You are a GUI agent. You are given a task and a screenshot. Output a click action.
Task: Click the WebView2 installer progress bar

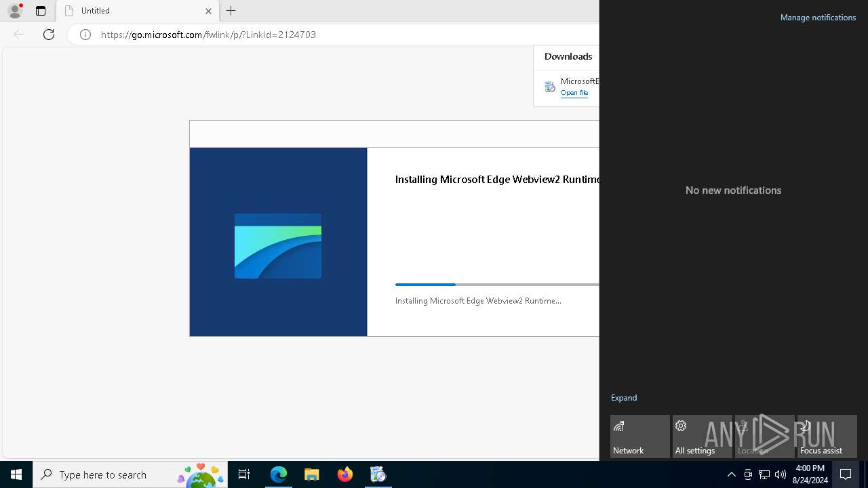pyautogui.click(x=497, y=285)
